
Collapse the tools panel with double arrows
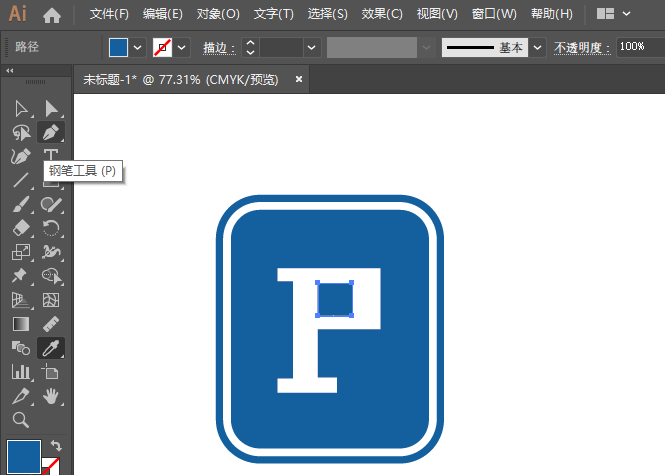[x=10, y=71]
